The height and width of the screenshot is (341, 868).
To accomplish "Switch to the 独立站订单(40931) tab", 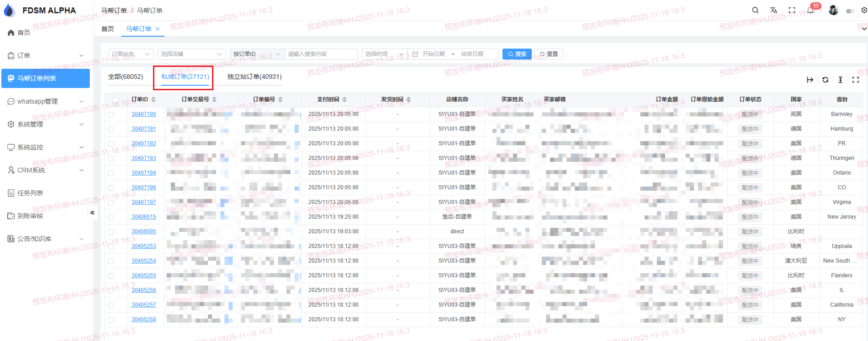I will [x=254, y=77].
